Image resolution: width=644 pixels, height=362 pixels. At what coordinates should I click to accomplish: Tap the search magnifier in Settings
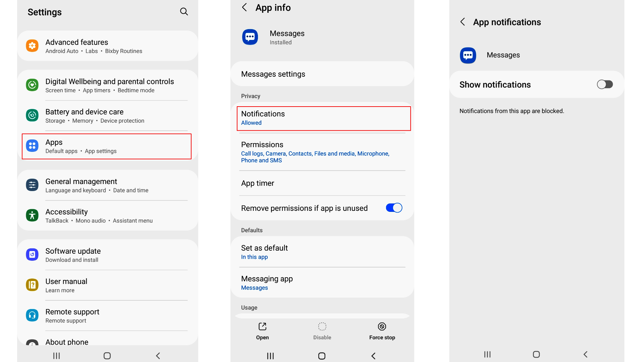coord(184,12)
